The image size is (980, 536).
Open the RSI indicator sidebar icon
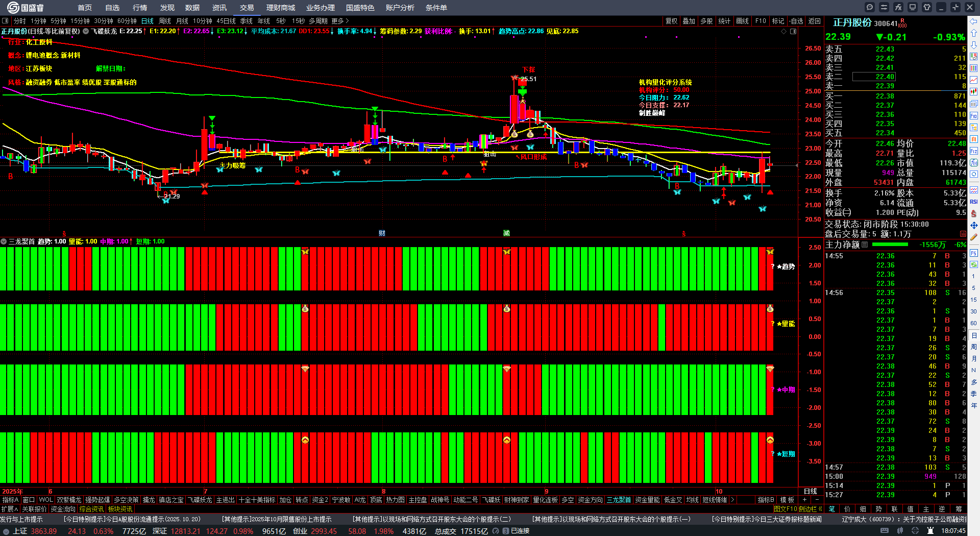tap(974, 202)
